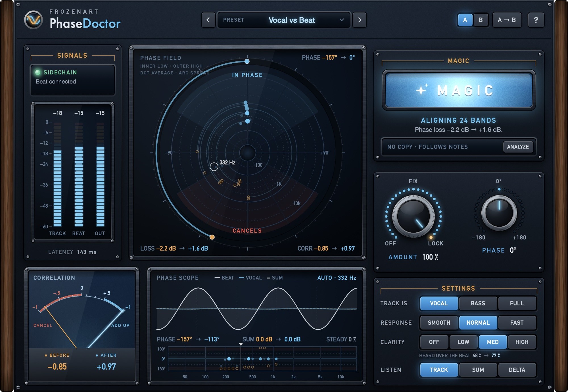Copy A to B settings
This screenshot has width=568, height=392.
tap(507, 20)
